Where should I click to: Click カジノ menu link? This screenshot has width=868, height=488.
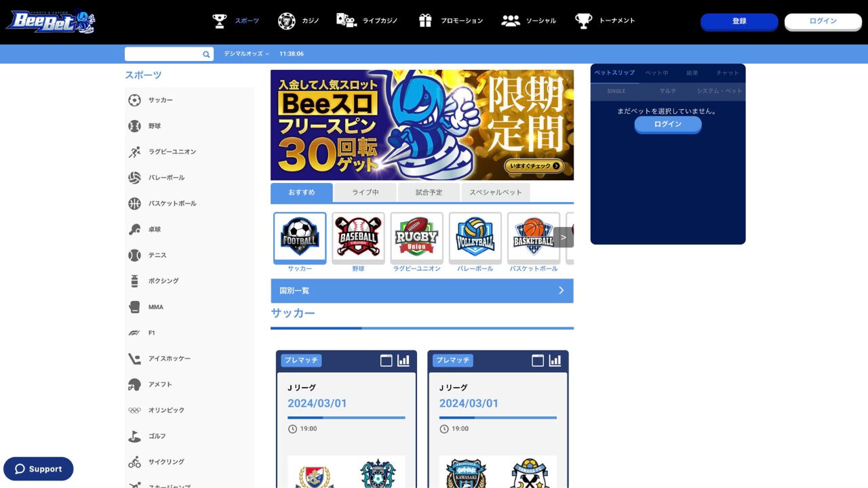[311, 21]
